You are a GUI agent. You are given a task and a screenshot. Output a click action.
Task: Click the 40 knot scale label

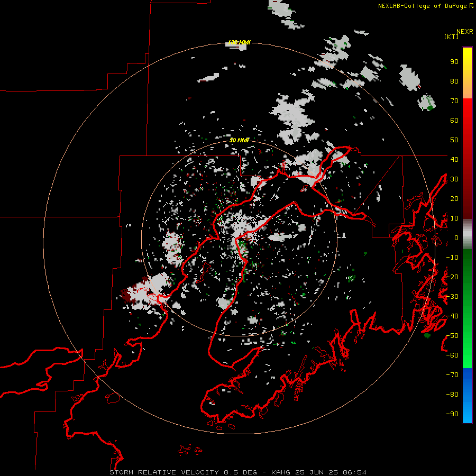coord(454,160)
